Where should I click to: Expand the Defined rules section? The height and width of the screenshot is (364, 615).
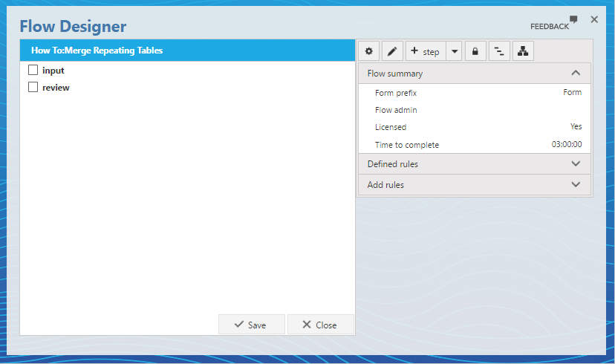[x=475, y=164]
